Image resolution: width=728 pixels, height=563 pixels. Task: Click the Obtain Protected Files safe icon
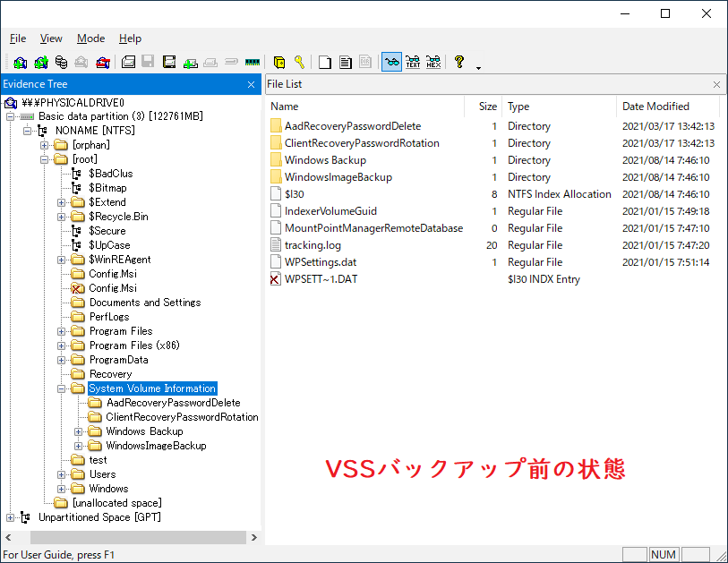[x=278, y=62]
